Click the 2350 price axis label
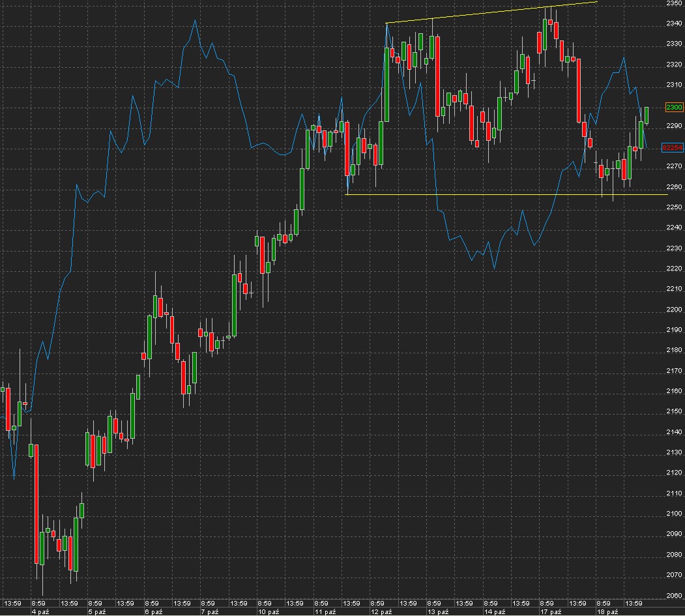The width and height of the screenshot is (685, 616). tap(674, 3)
